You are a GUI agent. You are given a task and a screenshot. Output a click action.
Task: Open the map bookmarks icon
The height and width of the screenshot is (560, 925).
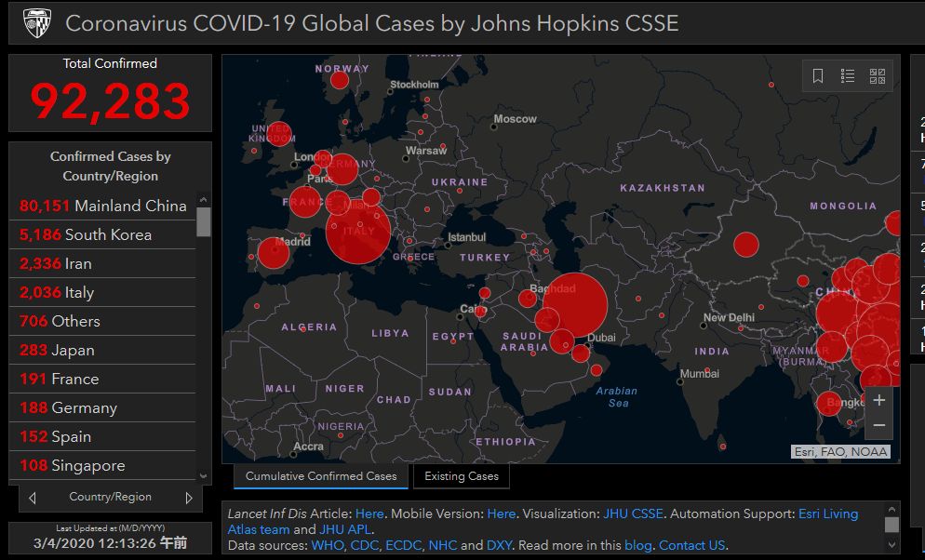[818, 76]
